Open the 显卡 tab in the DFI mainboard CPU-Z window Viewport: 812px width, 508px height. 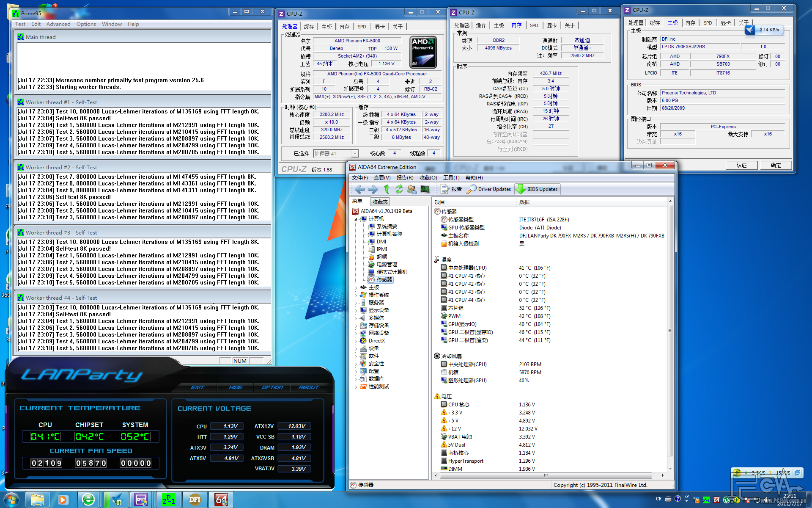[726, 23]
